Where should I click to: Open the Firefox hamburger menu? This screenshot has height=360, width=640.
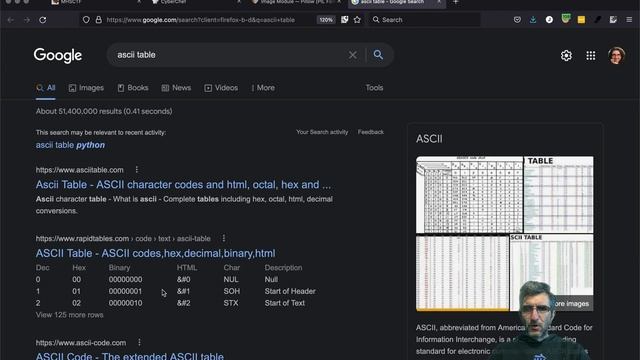click(x=629, y=20)
